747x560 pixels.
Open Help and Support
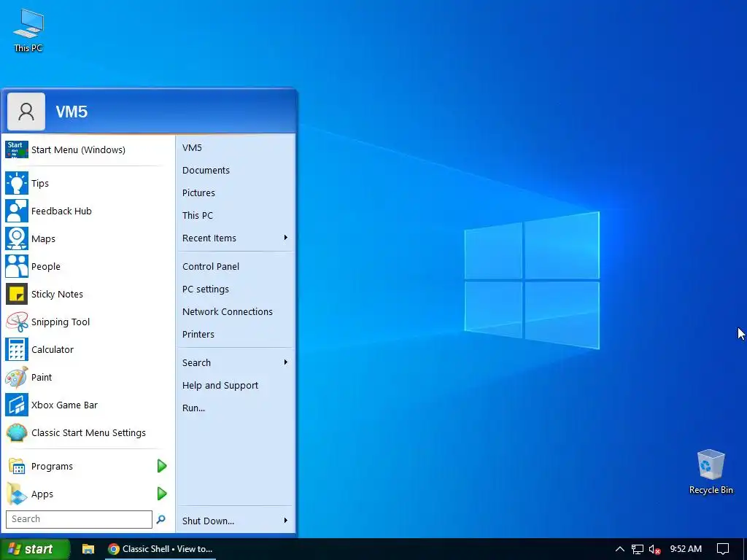coord(236,385)
